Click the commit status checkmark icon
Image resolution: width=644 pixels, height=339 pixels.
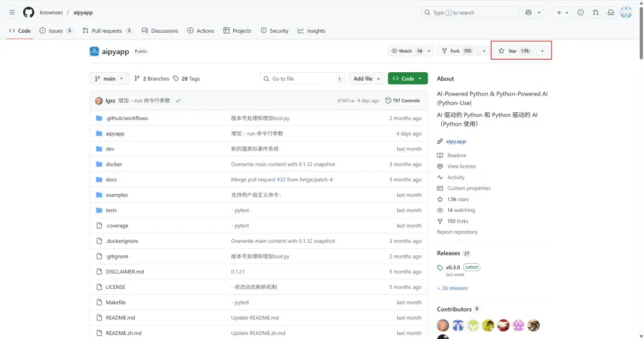(x=178, y=101)
